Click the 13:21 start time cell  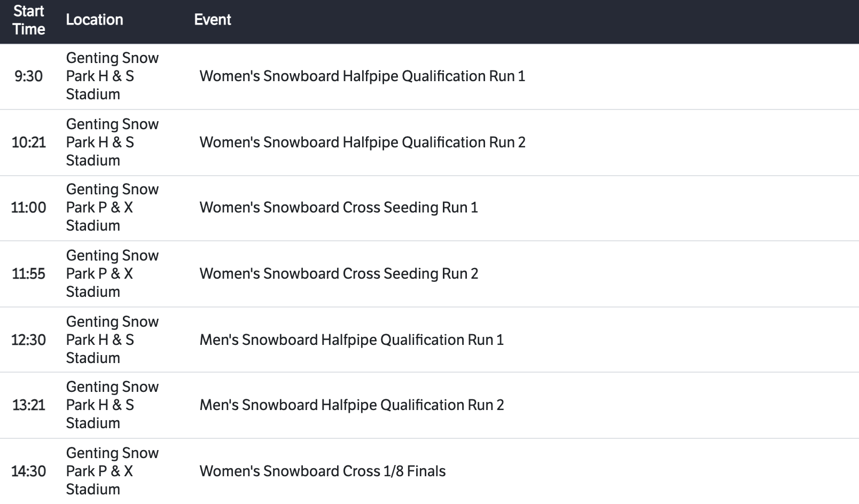pos(29,405)
